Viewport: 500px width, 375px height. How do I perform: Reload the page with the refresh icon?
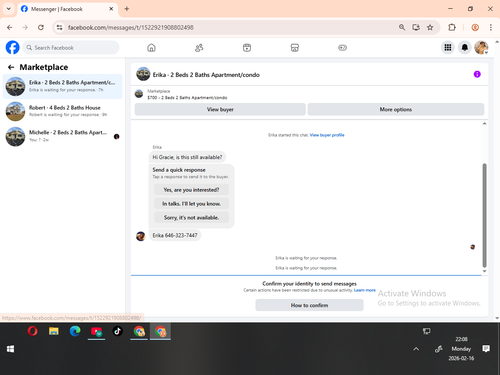(41, 27)
